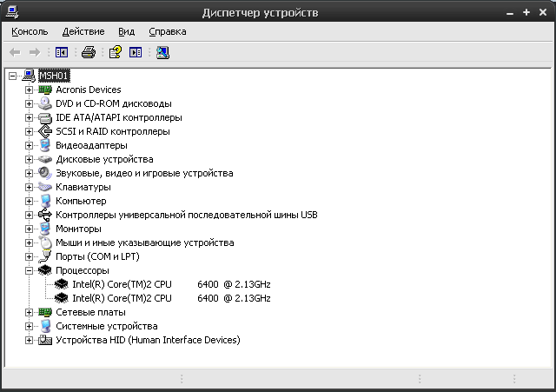Select first Intel Core 2 CPU entry
The image size is (556, 392).
click(x=171, y=284)
